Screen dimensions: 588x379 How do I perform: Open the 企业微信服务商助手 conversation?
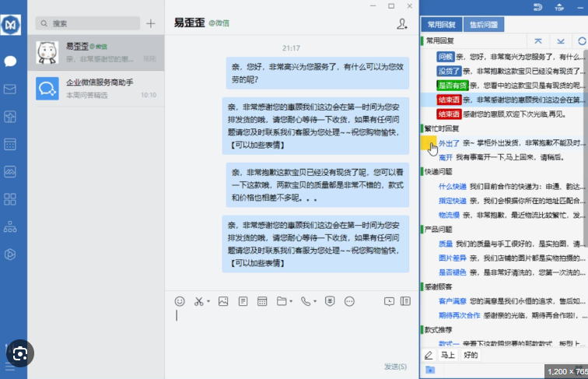tap(96, 89)
